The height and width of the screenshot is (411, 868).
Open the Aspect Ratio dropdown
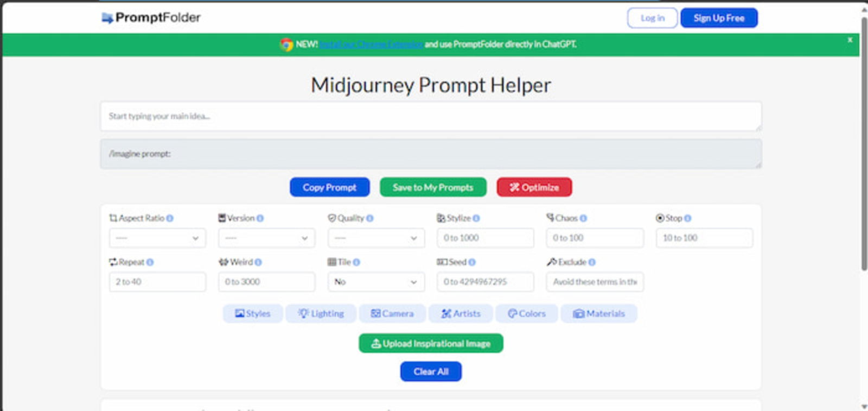point(157,238)
